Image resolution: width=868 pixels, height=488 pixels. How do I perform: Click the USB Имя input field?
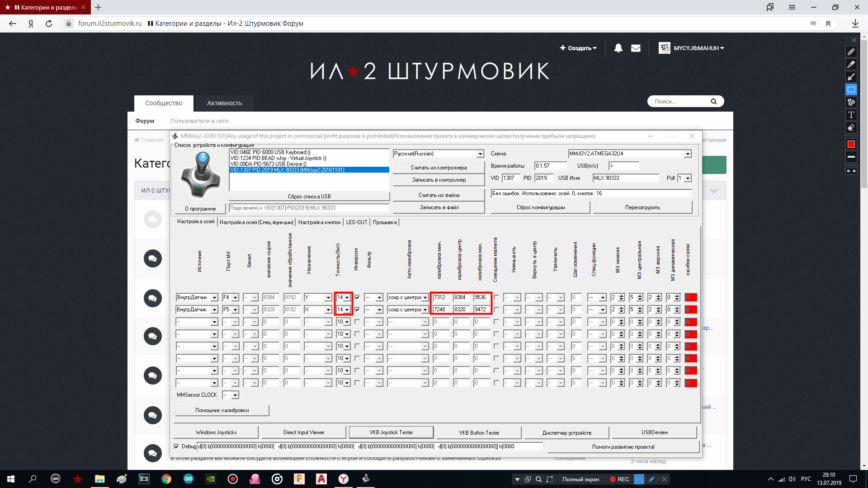click(626, 178)
